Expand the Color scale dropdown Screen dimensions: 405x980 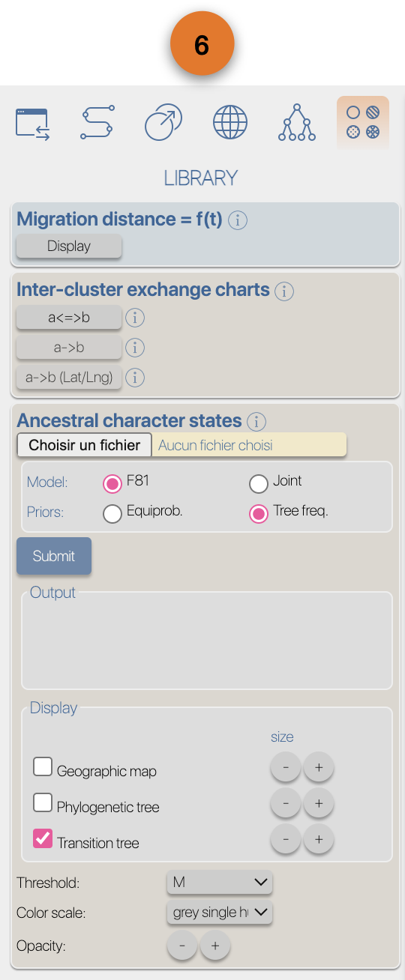coord(220,913)
